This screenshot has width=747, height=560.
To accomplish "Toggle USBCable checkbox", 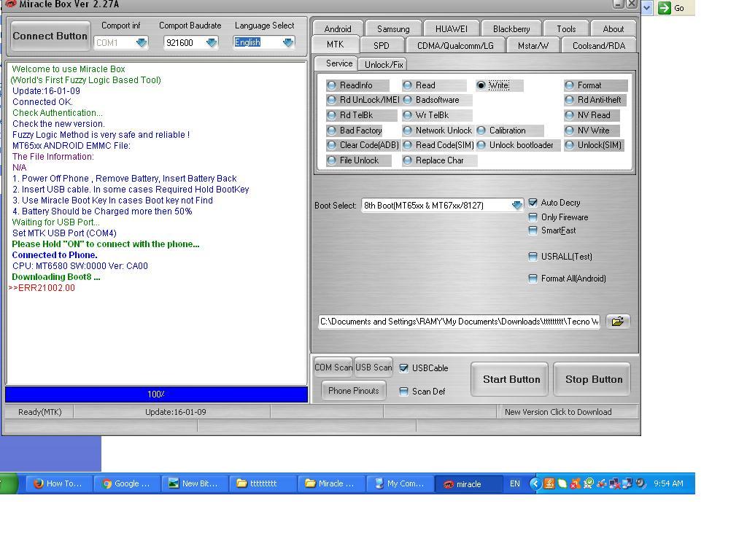I will pyautogui.click(x=404, y=368).
